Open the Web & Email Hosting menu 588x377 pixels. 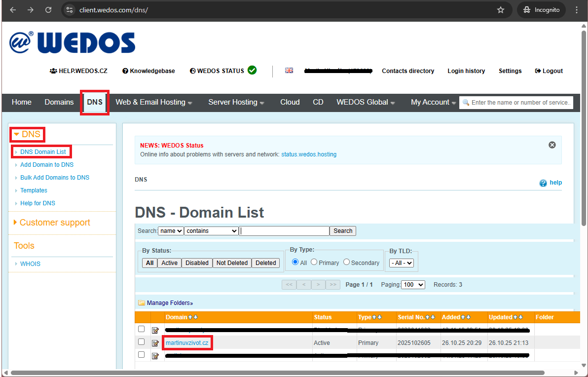[150, 102]
